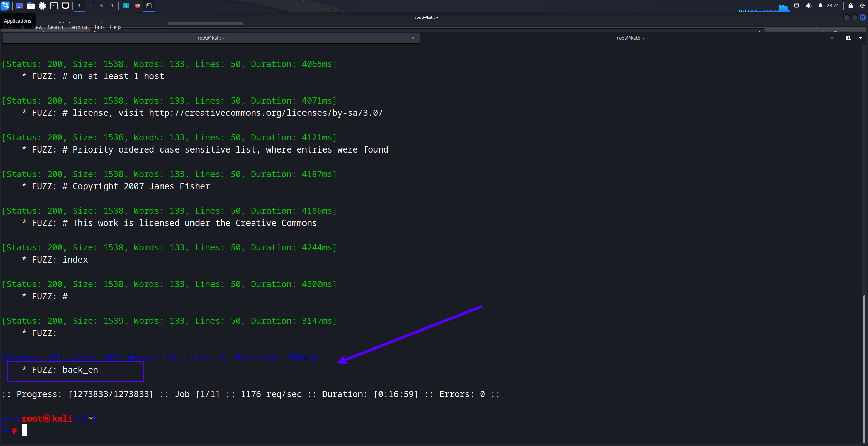Open the Tabs menu
The image size is (868, 446).
(x=99, y=27)
